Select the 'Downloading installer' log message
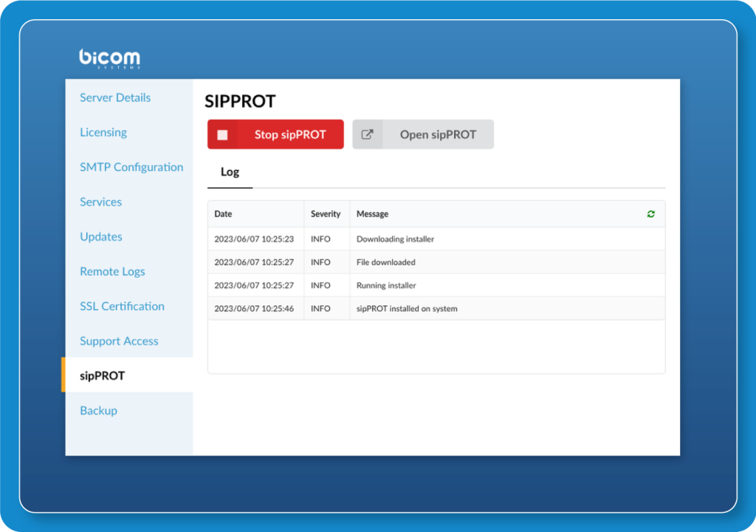 396,239
